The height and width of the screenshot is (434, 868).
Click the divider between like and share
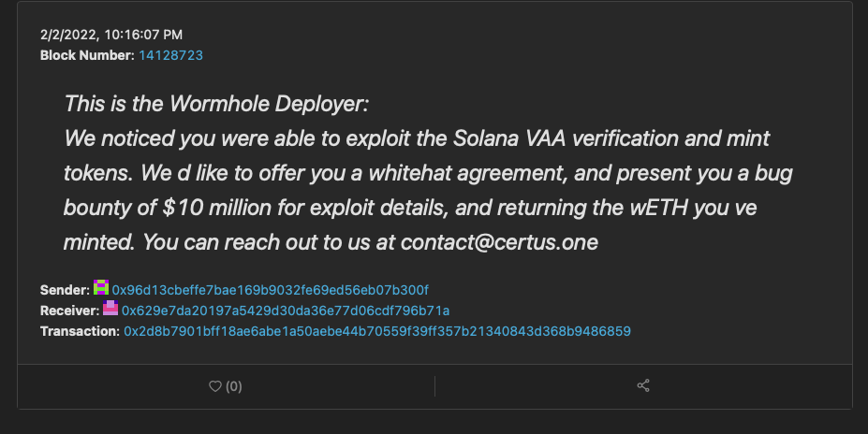[x=434, y=386]
